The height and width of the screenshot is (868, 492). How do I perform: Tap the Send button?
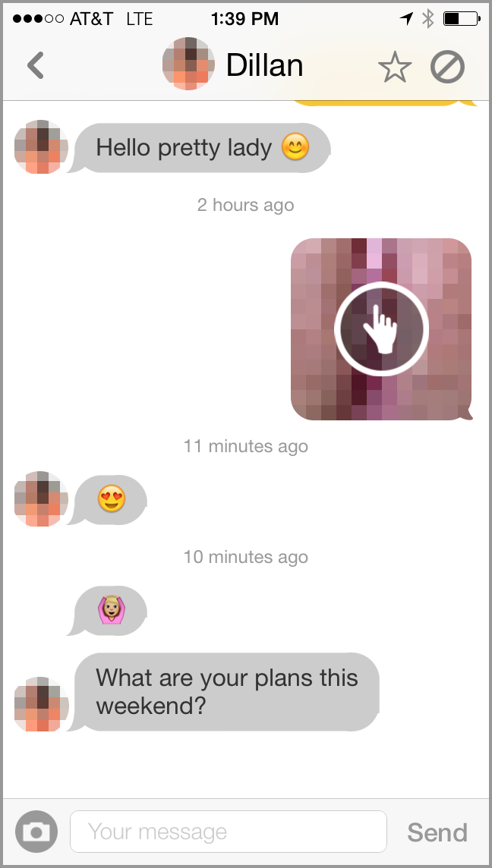point(437,832)
